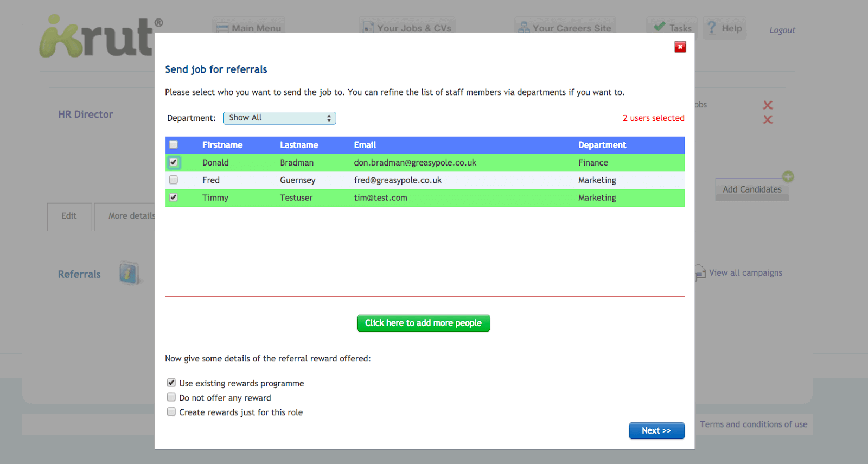Click the question mark Help icon
Image resolution: width=868 pixels, height=464 pixels.
click(x=712, y=28)
